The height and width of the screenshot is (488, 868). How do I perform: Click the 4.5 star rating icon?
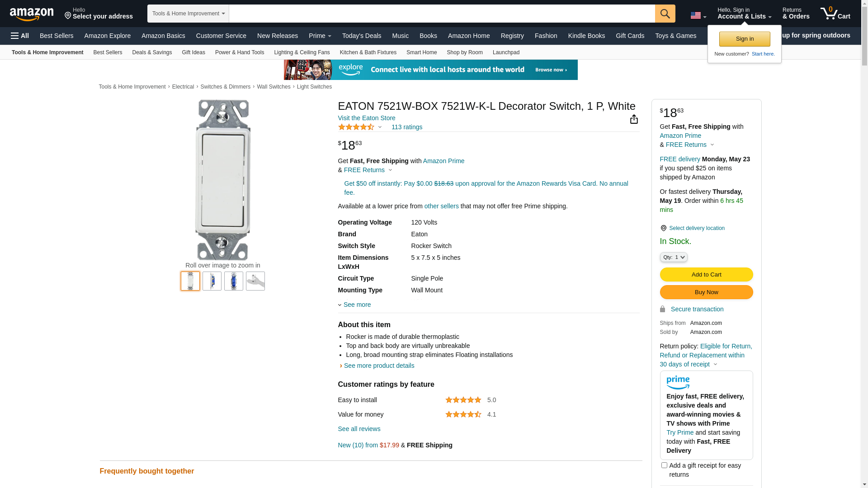356,127
